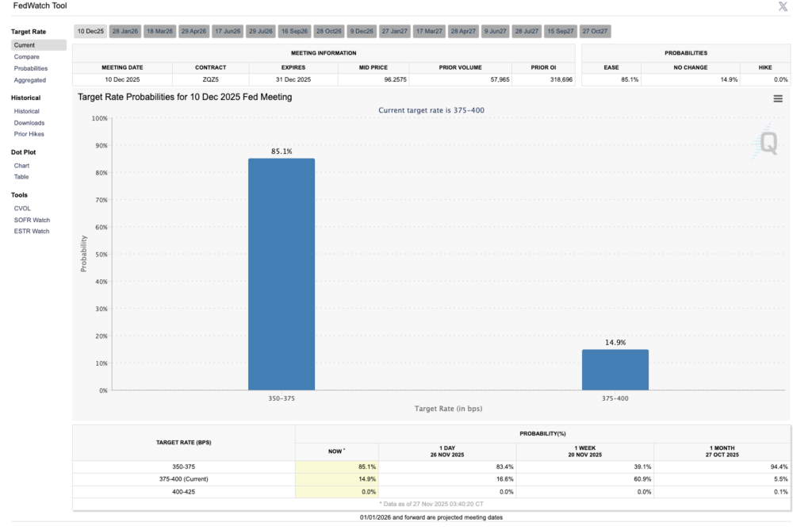The width and height of the screenshot is (812, 530).
Task: Go to the 27 Oct27 meeting tab
Action: click(x=595, y=31)
